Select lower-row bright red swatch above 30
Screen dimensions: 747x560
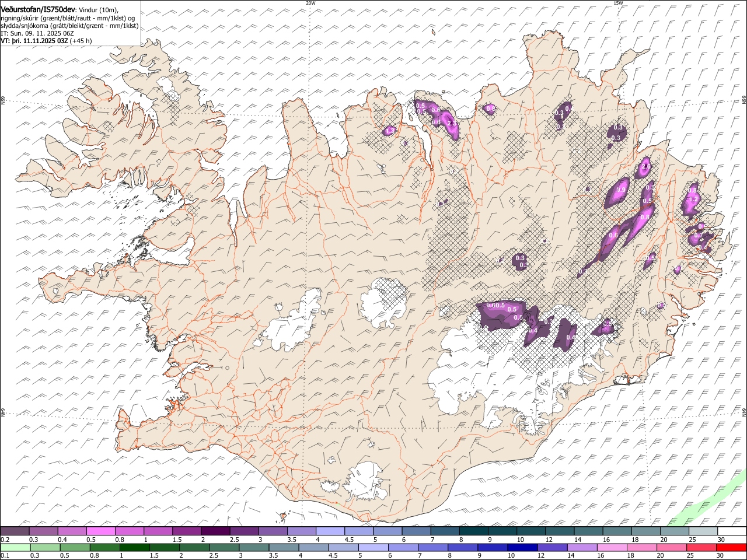click(x=731, y=548)
